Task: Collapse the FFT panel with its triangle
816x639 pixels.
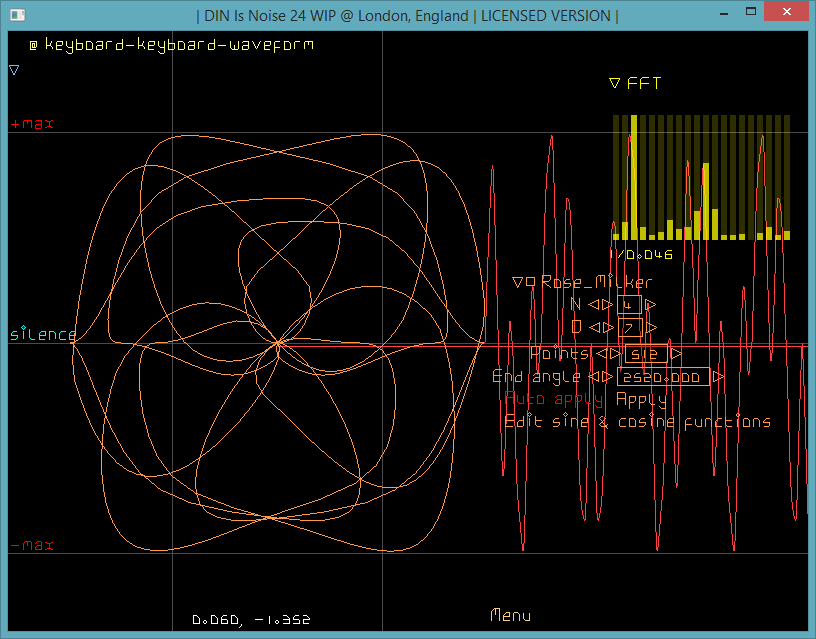Action: click(x=614, y=84)
